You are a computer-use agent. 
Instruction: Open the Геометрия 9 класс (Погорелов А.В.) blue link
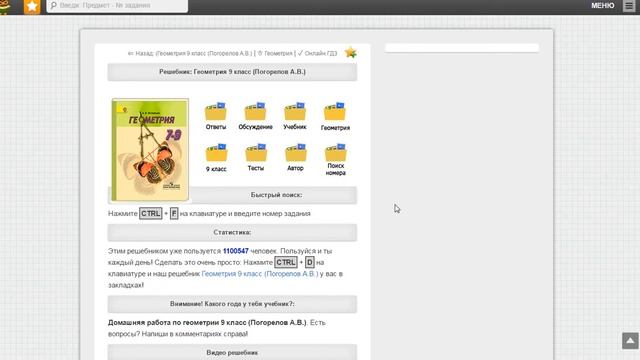pyautogui.click(x=260, y=274)
